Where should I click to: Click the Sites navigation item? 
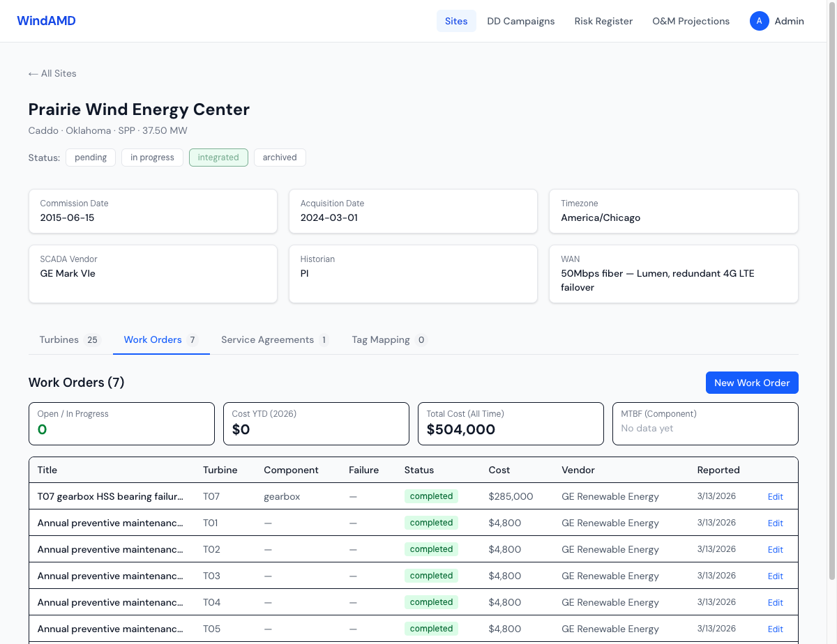456,21
